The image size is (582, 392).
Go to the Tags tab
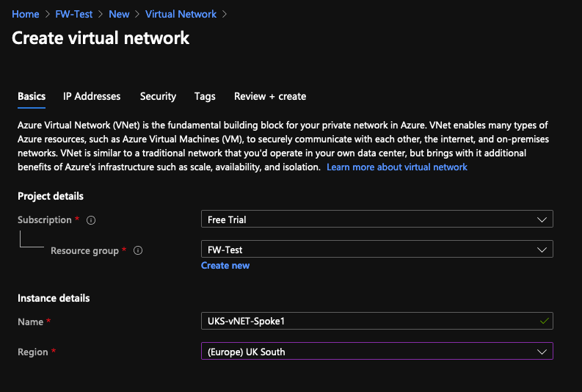coord(205,96)
